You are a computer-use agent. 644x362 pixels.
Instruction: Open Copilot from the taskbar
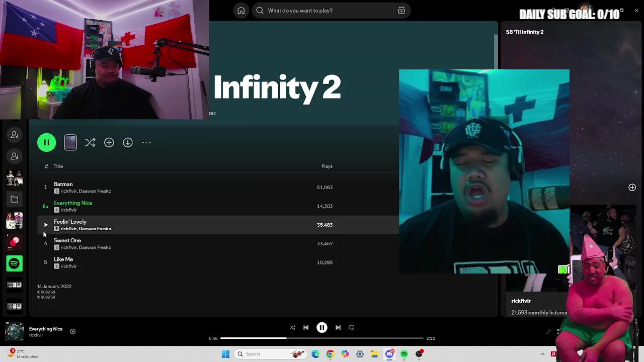coord(345,354)
